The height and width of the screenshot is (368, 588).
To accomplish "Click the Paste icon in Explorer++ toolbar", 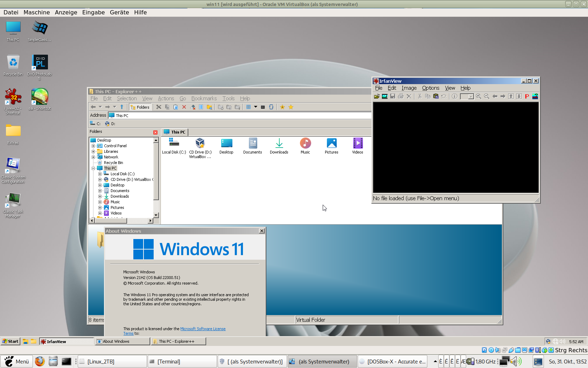I will (x=176, y=107).
